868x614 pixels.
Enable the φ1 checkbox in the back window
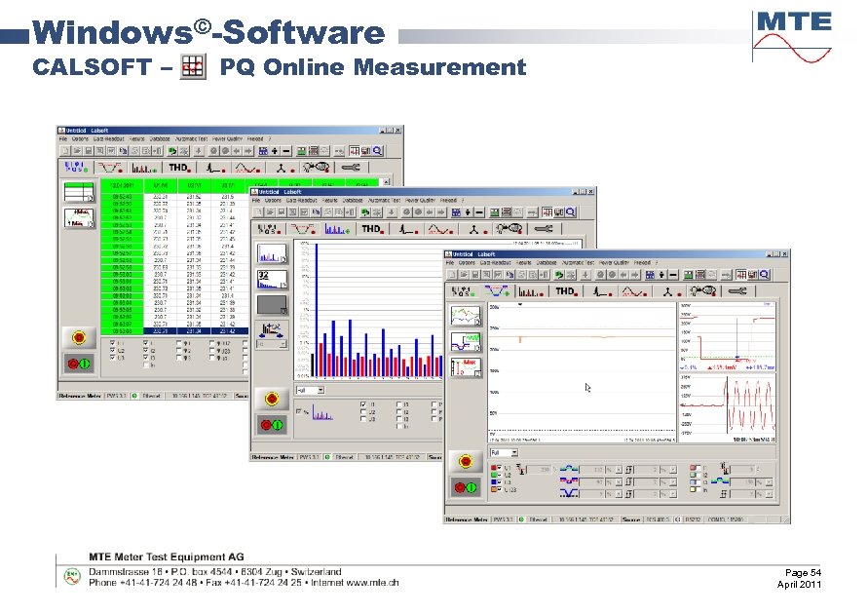[x=179, y=343]
